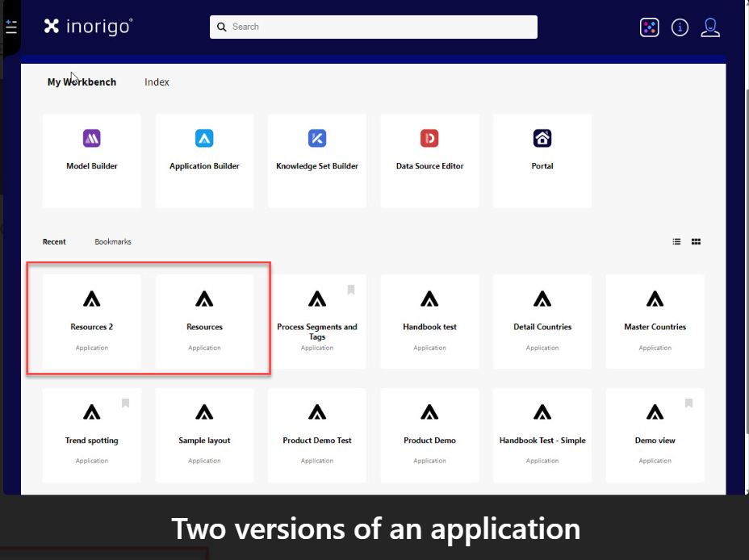
Task: Click the user profile icon
Action: (710, 27)
